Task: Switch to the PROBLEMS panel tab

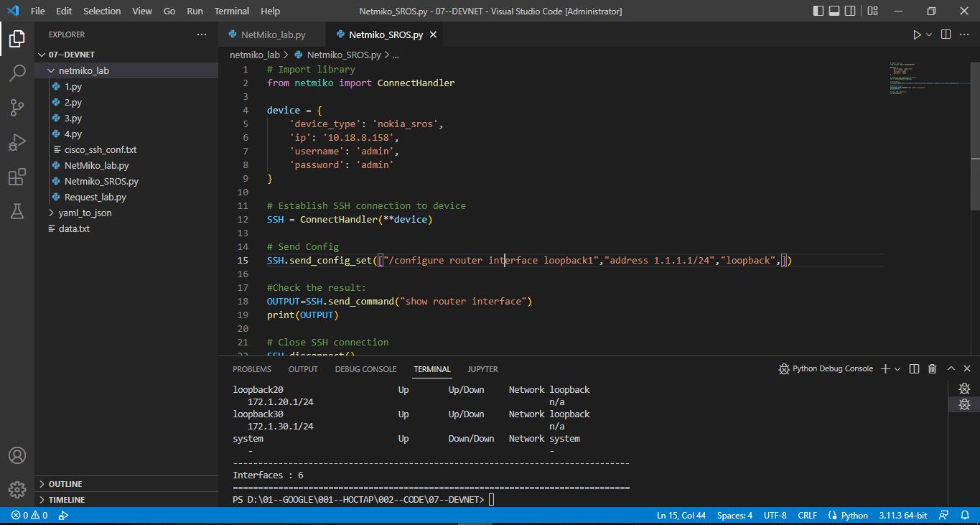Action: (x=252, y=369)
